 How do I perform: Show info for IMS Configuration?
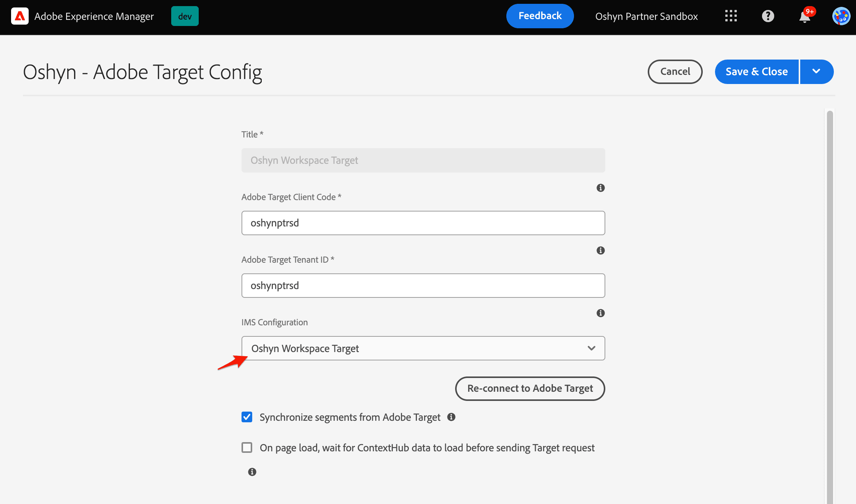pos(600,313)
